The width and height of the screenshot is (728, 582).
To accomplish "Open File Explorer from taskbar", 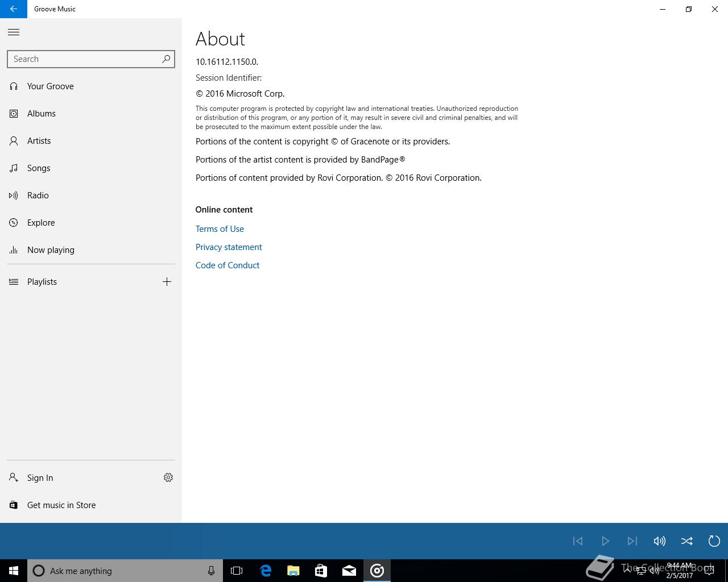I will [293, 571].
